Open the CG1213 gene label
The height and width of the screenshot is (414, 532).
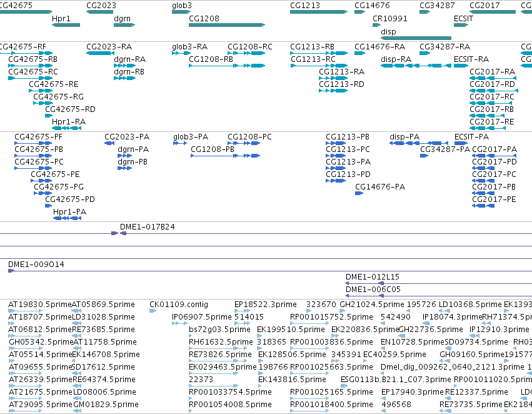(x=305, y=6)
